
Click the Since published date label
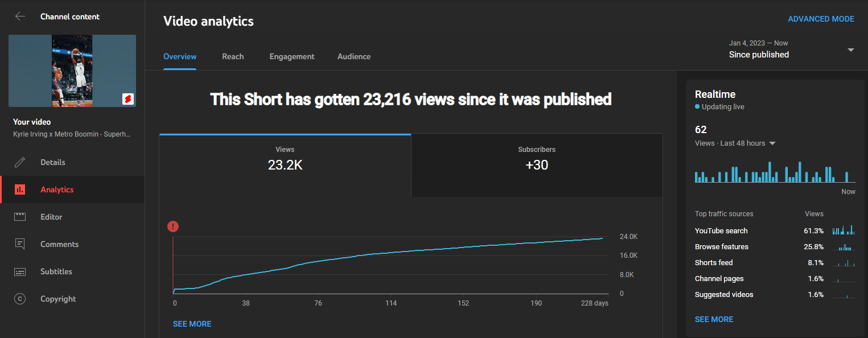(x=759, y=55)
